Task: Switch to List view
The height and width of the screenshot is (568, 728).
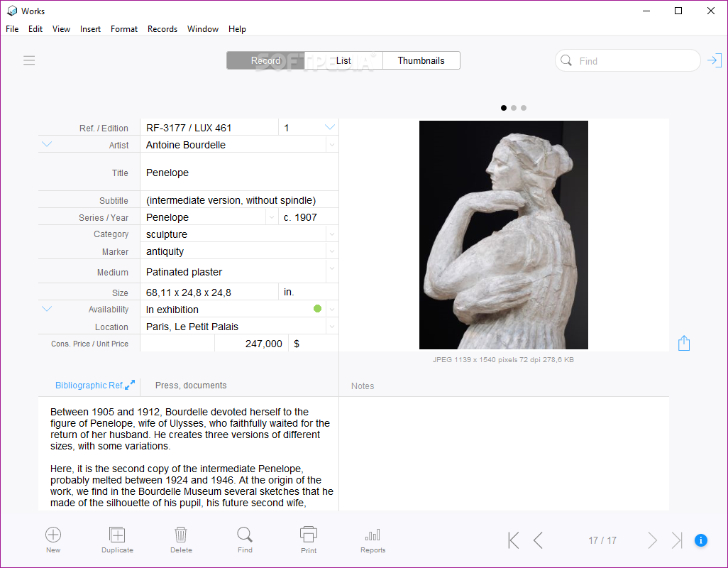Action: (343, 60)
